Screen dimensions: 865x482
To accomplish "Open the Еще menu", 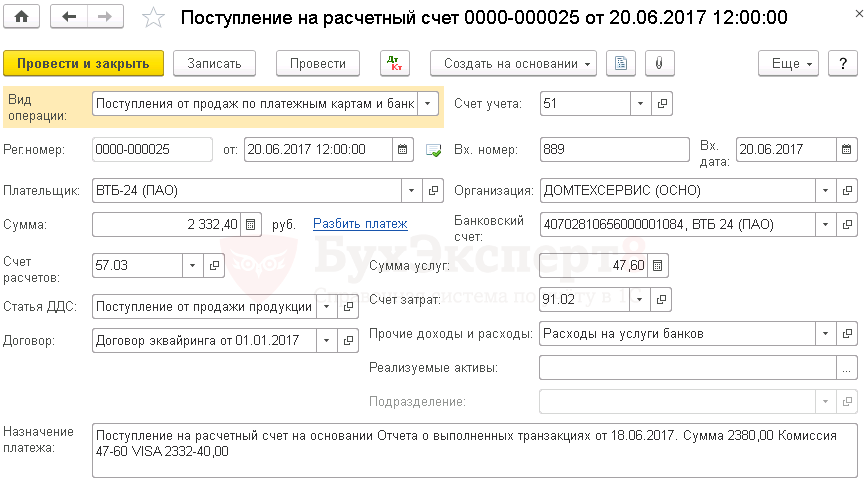I will [x=789, y=63].
